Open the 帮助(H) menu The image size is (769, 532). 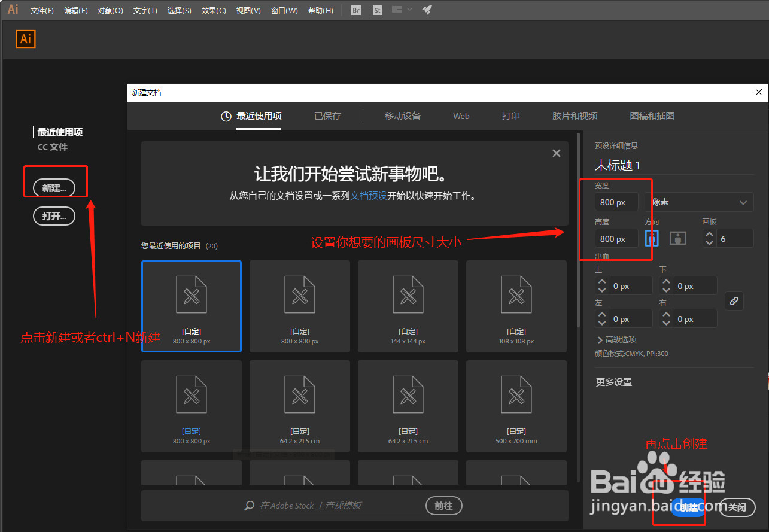pyautogui.click(x=320, y=11)
